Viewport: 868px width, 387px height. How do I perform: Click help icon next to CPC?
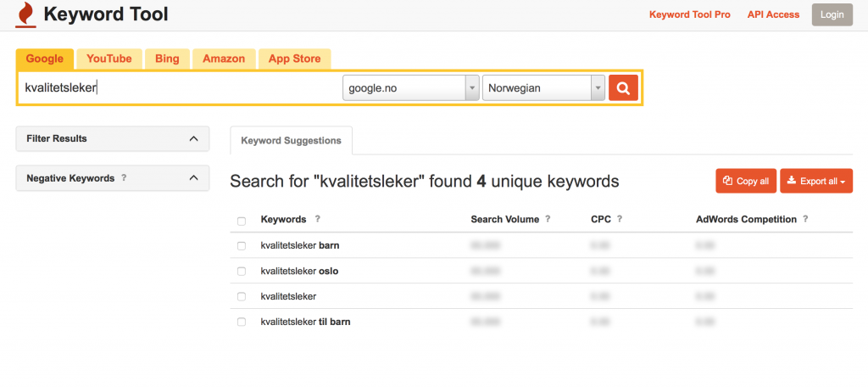point(620,219)
